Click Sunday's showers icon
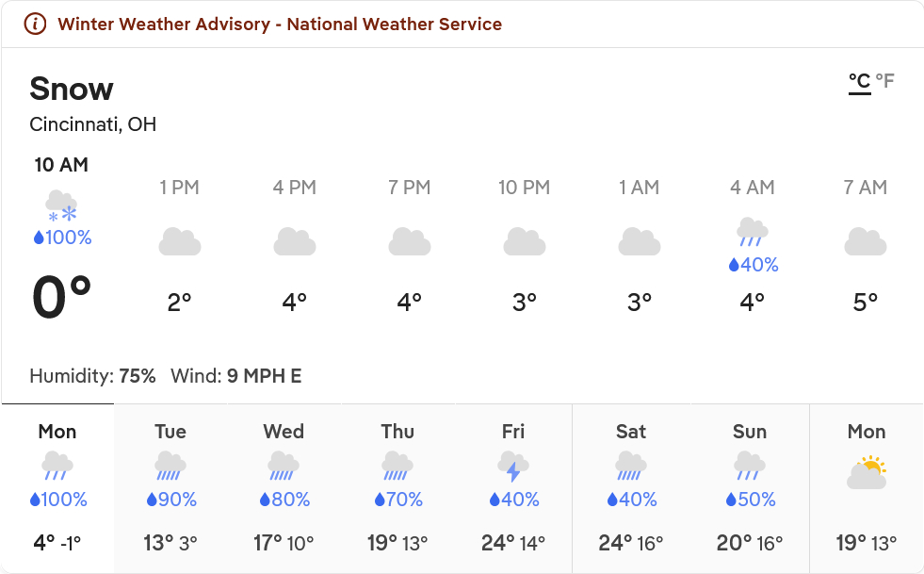Viewport: 924px width, 574px height. tap(750, 467)
